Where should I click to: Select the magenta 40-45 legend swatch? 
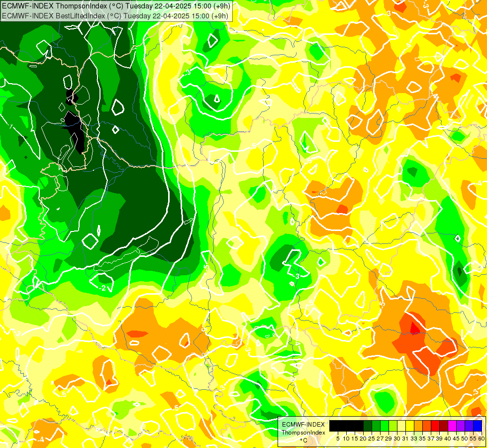(x=452, y=426)
